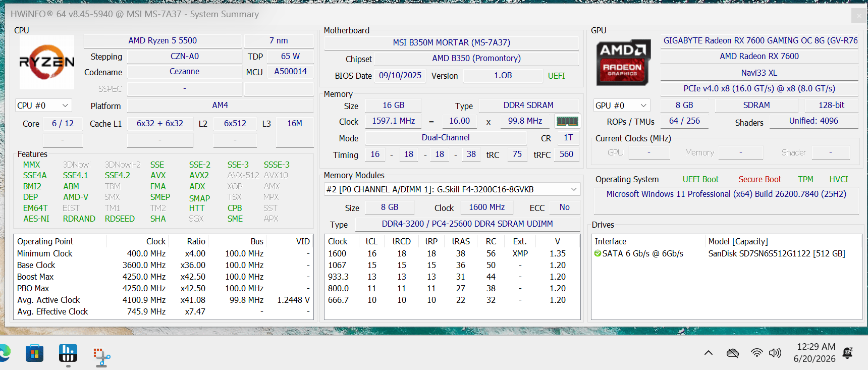
Task: Open the GPU #0 selector dropdown
Action: tap(622, 105)
